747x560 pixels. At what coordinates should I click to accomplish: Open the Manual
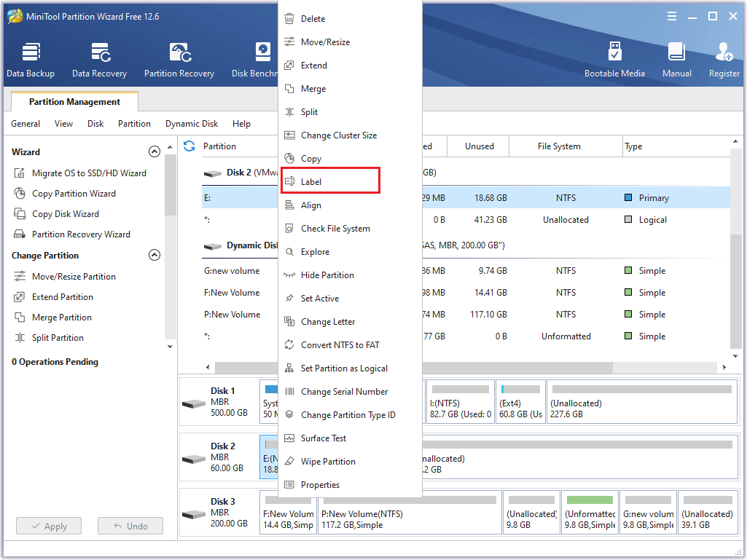[x=676, y=58]
